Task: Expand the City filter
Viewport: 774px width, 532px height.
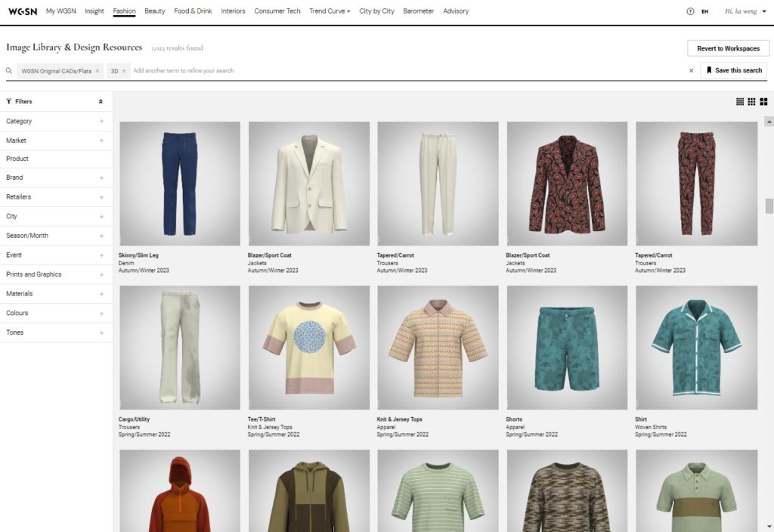Action: (x=102, y=217)
